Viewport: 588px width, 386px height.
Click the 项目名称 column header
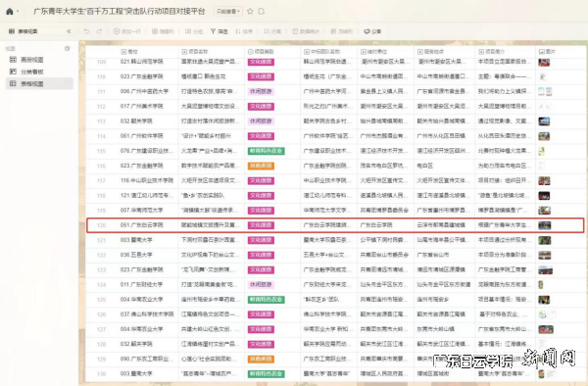point(195,52)
